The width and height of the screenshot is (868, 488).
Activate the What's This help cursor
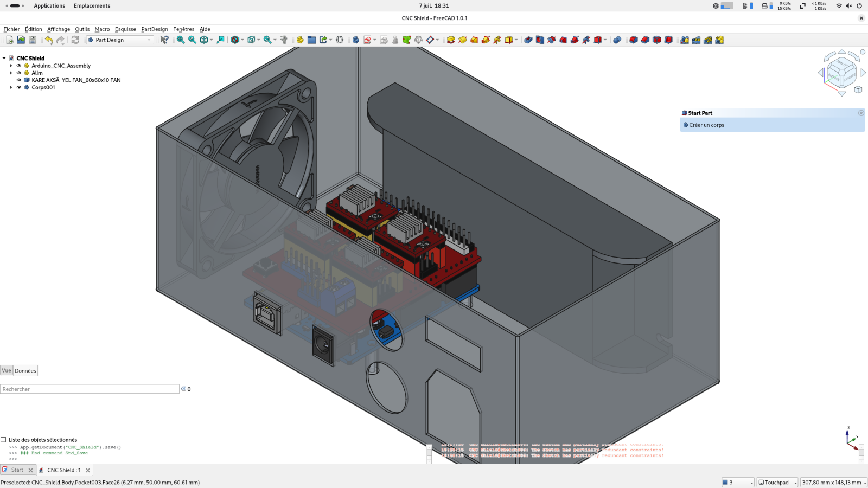pyautogui.click(x=164, y=40)
